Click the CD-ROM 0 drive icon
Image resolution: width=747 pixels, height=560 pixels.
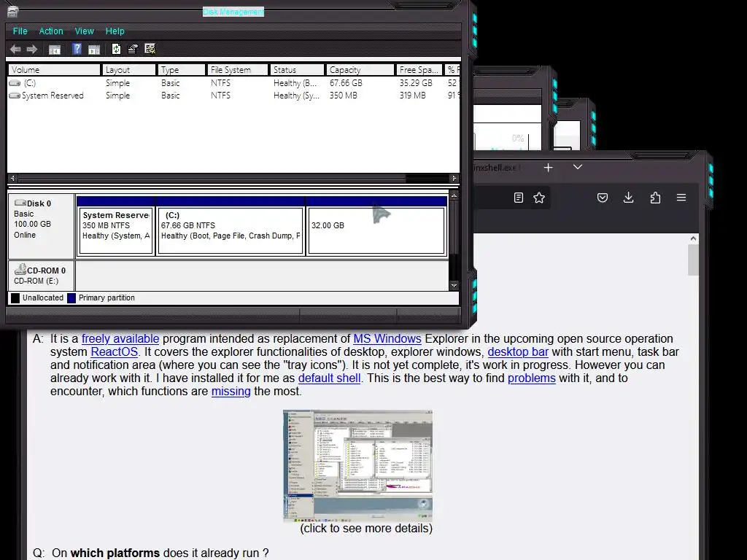point(20,270)
